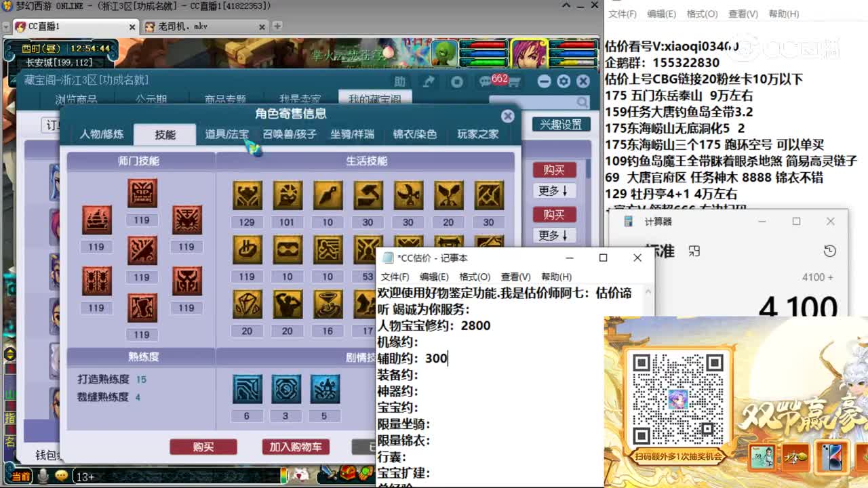Image resolution: width=868 pixels, height=488 pixels.
Task: Switch to the 坐骑/祥瑞 tab
Action: (352, 134)
